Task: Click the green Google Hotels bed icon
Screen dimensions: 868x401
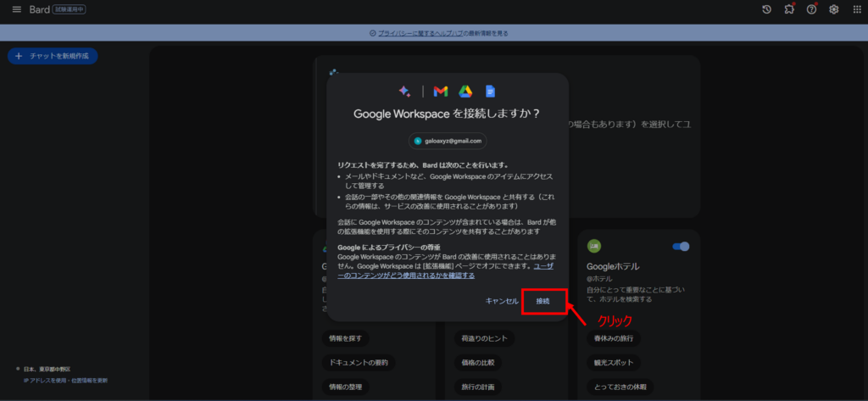Action: (594, 247)
